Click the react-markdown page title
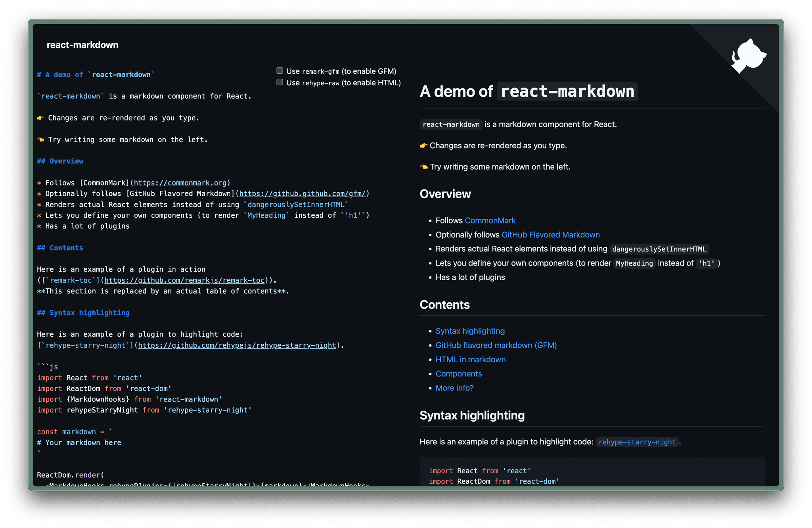 tap(82, 45)
